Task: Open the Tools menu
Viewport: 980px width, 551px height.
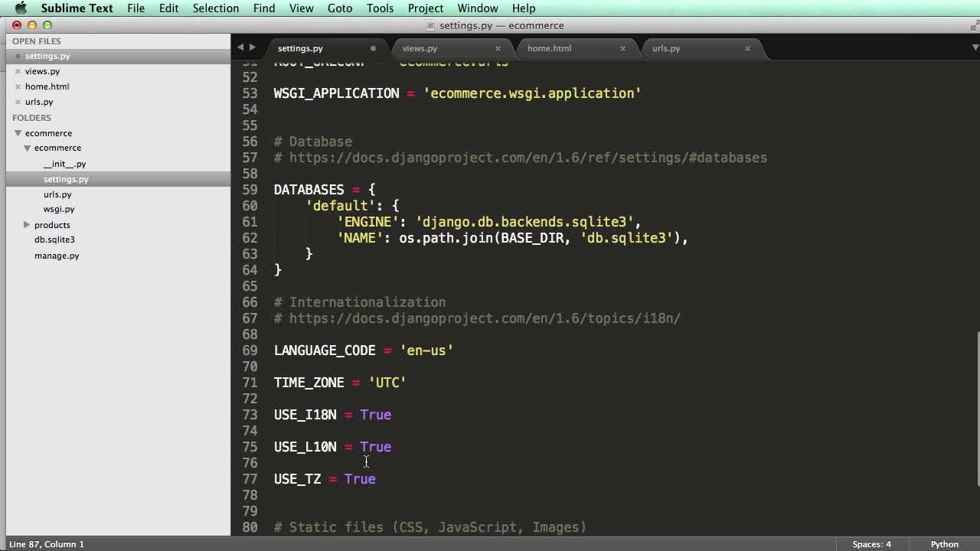Action: point(380,8)
